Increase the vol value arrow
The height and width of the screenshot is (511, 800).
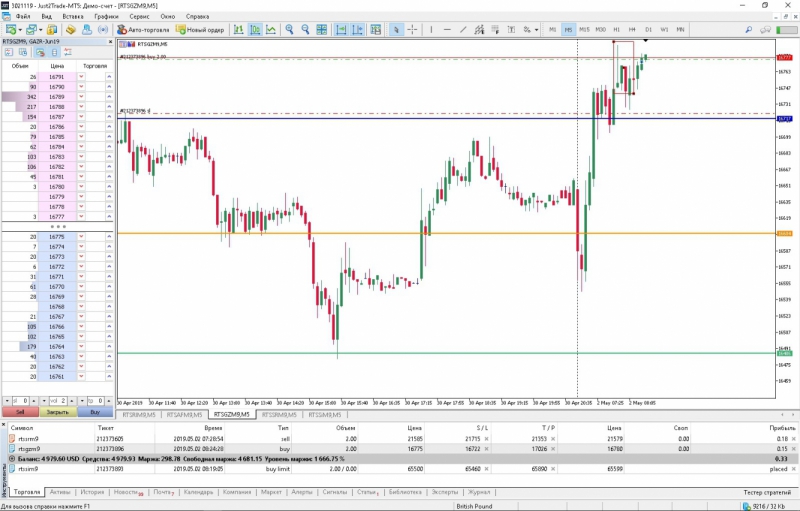click(x=72, y=401)
